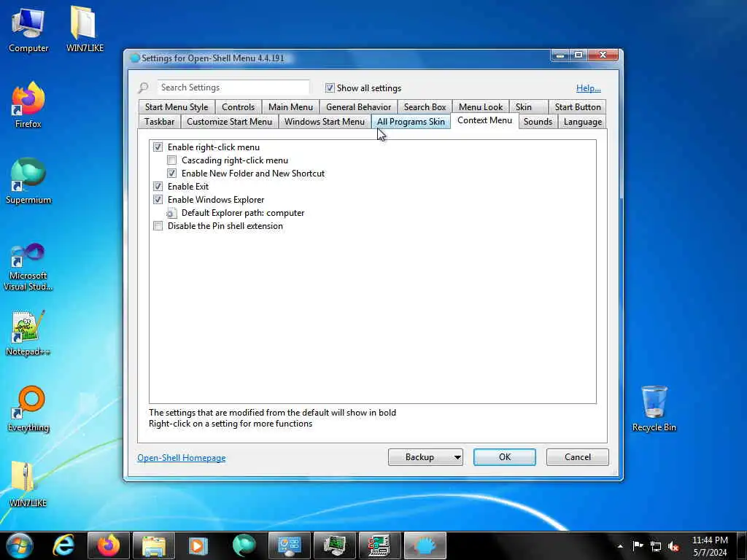Click the Search Settings field

pos(233,87)
